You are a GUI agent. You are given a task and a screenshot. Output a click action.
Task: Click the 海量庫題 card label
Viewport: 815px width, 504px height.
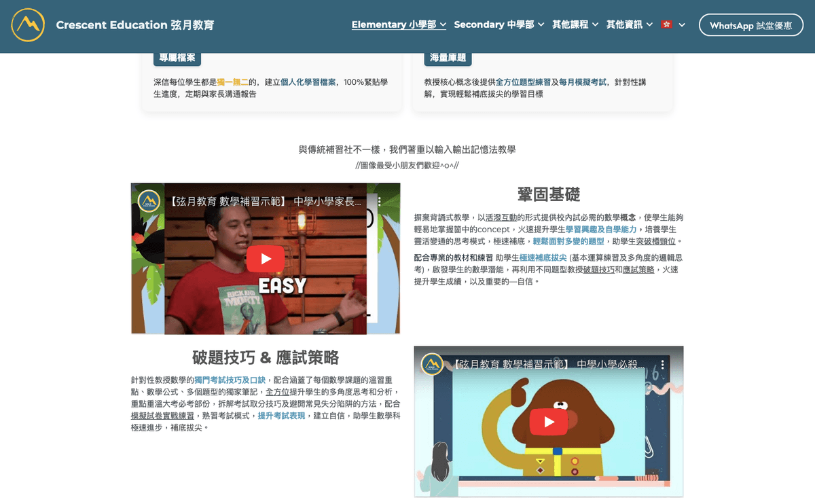tap(448, 58)
